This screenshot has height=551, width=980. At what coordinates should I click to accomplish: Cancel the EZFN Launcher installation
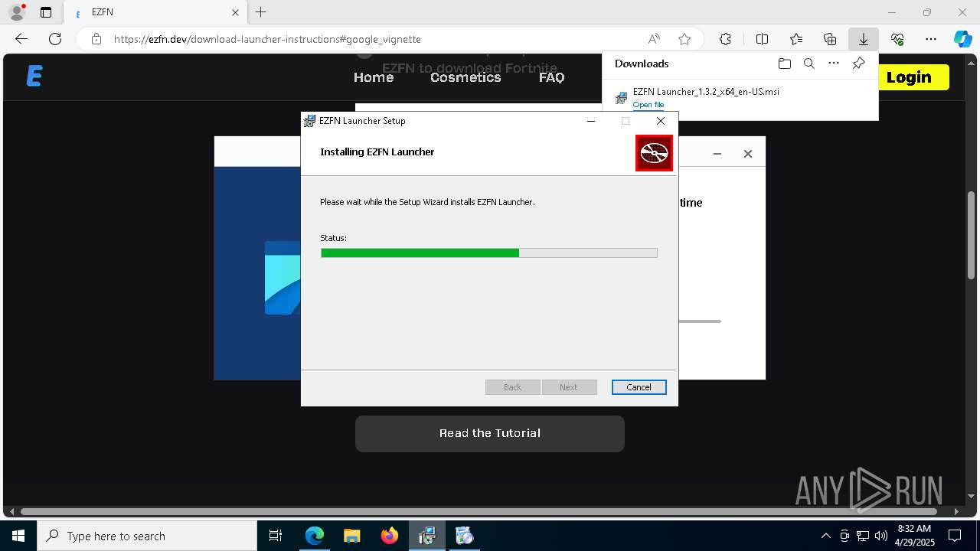point(639,387)
